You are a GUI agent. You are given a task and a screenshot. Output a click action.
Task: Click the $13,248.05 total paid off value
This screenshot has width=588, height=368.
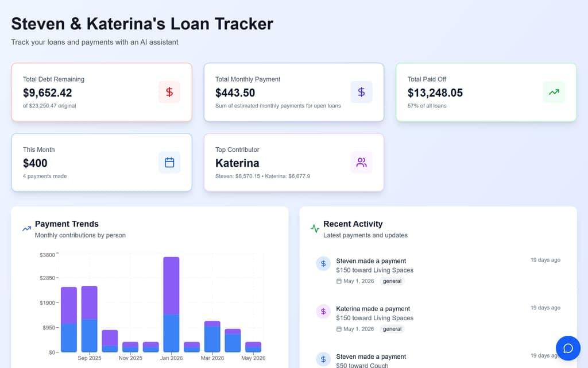(x=435, y=93)
